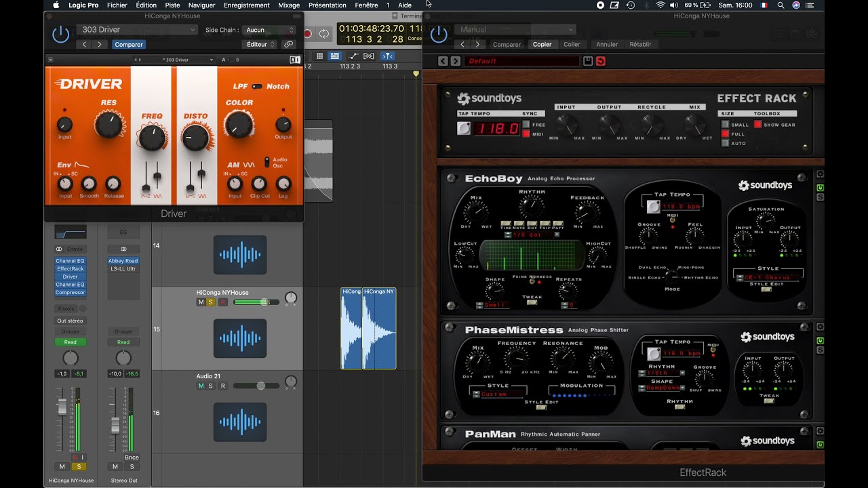Click the link icon in Driver plugin header
This screenshot has width=868, height=488.
(289, 44)
